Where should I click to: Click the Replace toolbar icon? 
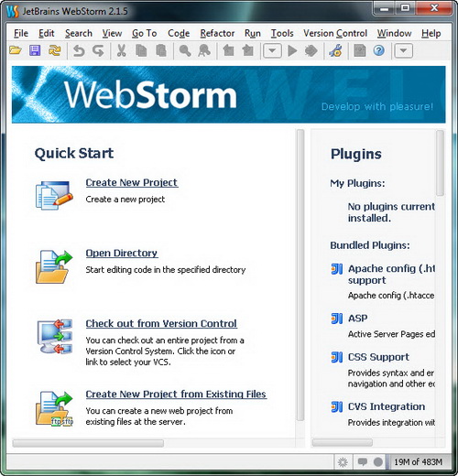coord(204,50)
